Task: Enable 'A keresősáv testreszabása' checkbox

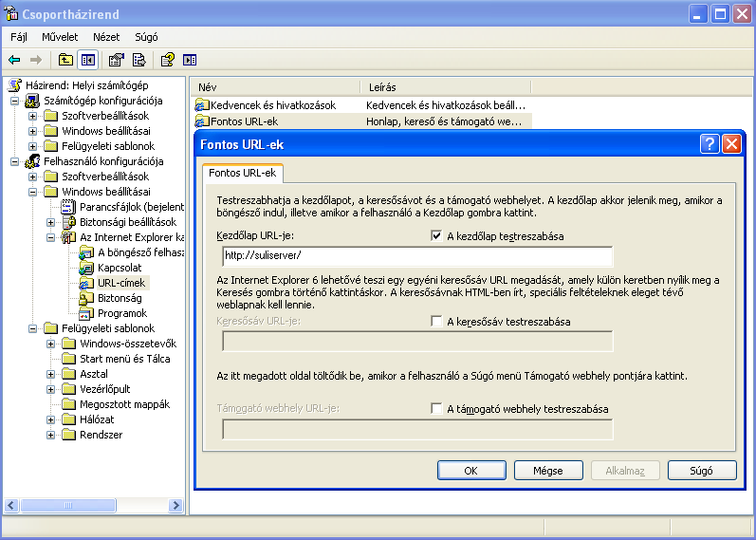Action: click(x=436, y=322)
